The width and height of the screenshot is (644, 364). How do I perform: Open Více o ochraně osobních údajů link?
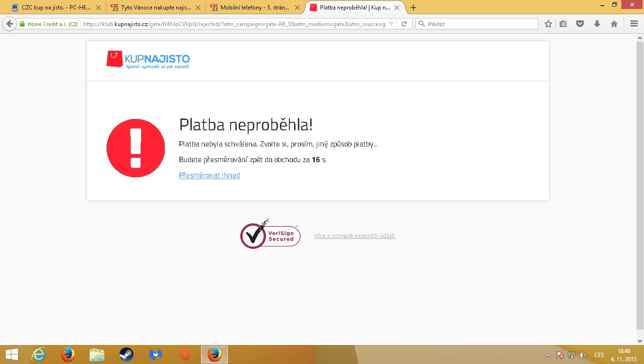tap(355, 236)
